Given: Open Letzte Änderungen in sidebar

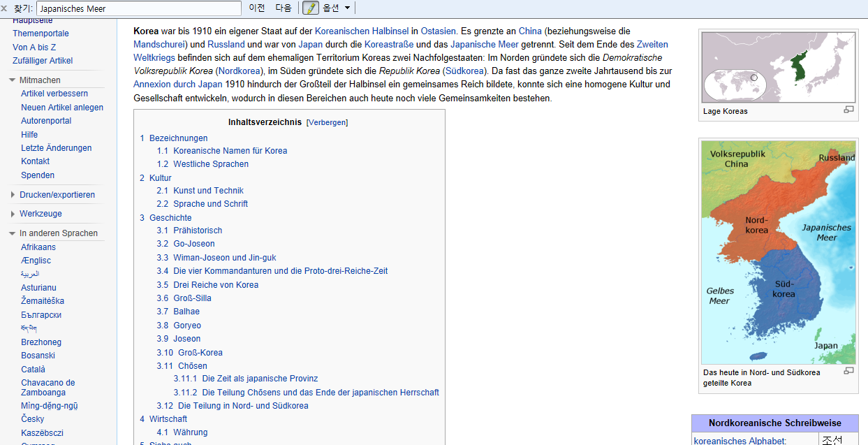Looking at the screenshot, I should pyautogui.click(x=56, y=148).
